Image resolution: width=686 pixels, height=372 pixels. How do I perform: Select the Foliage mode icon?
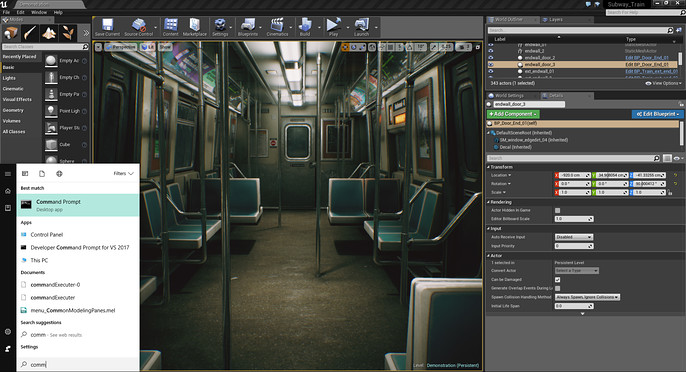[x=68, y=33]
